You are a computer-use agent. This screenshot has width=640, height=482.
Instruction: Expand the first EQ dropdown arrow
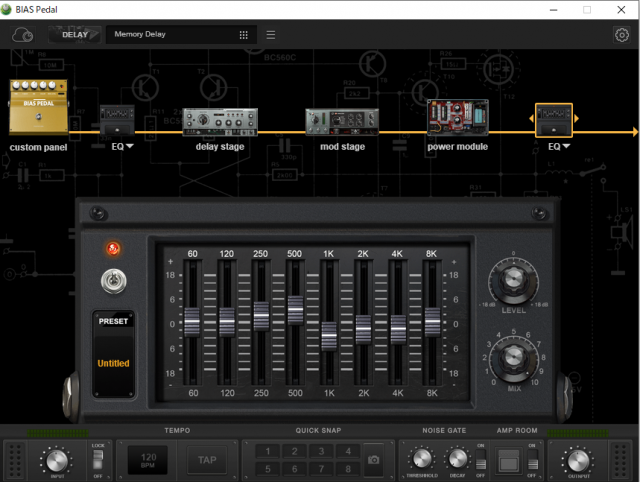tap(130, 146)
